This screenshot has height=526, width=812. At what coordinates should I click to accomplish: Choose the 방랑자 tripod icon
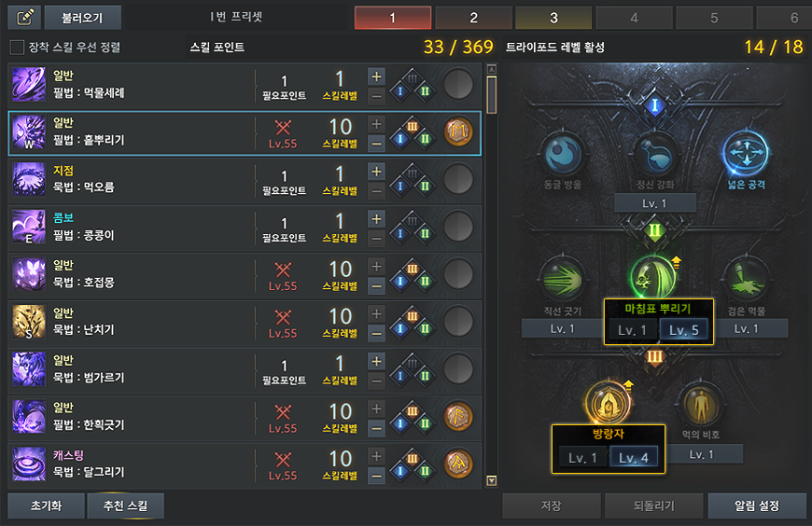[x=608, y=403]
